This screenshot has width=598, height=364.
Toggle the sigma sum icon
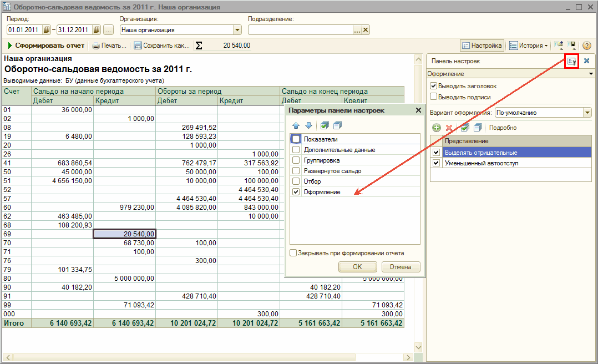coord(199,46)
